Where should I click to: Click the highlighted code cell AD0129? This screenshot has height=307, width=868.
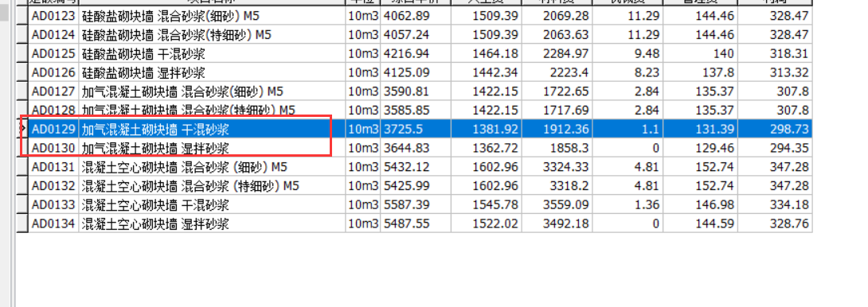point(53,129)
